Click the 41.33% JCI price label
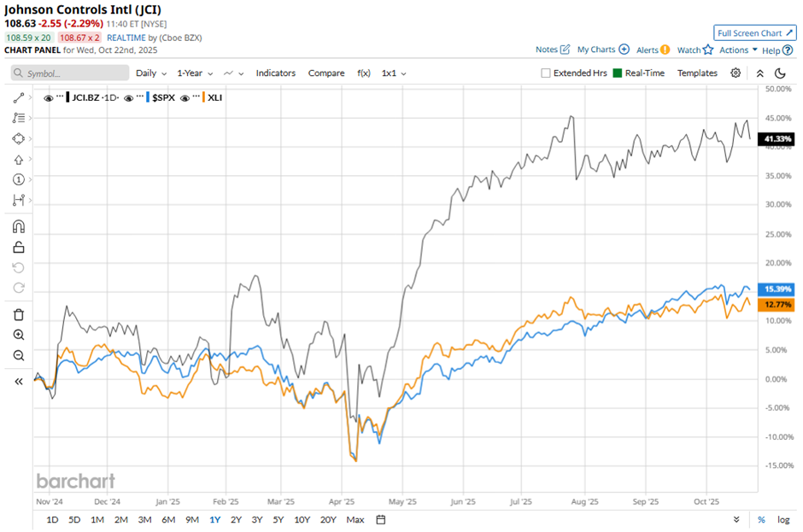803x532 pixels. [777, 138]
